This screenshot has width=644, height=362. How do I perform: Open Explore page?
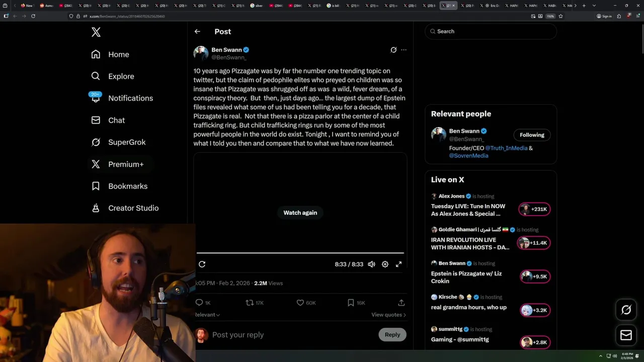click(x=113, y=76)
